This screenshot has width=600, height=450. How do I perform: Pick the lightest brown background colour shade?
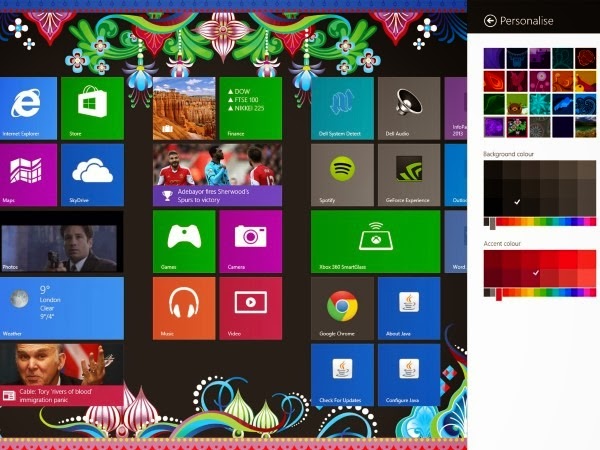(587, 170)
